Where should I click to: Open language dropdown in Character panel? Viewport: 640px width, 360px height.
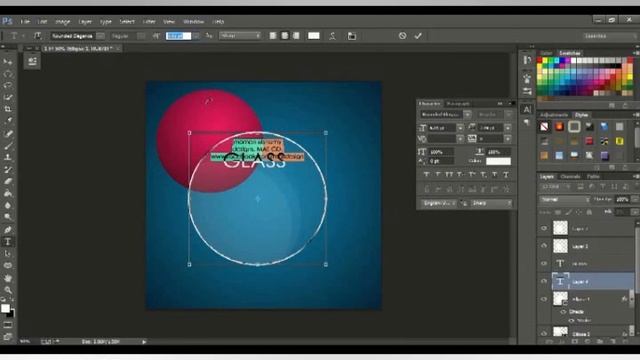tap(438, 203)
